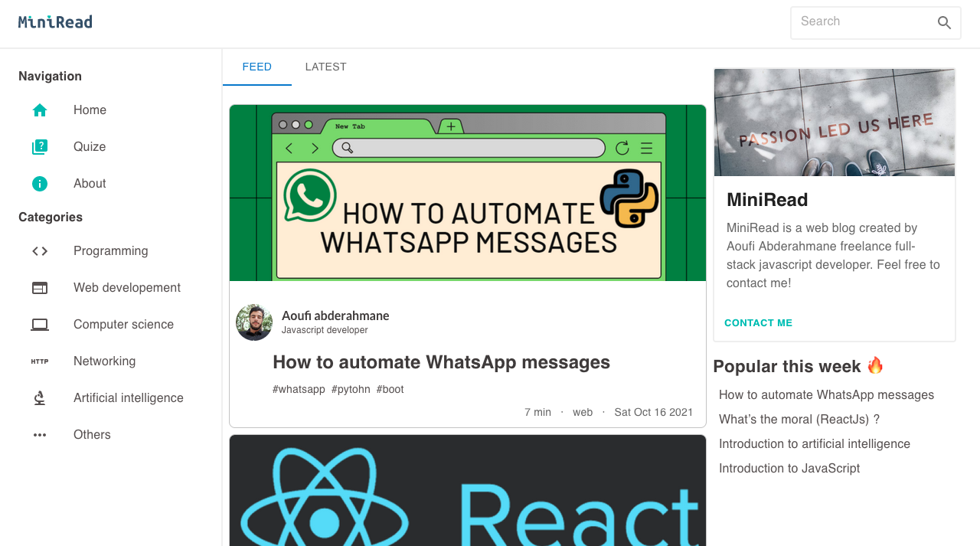Switch to the FEED tab
Screen dimensions: 980x546
(257, 67)
